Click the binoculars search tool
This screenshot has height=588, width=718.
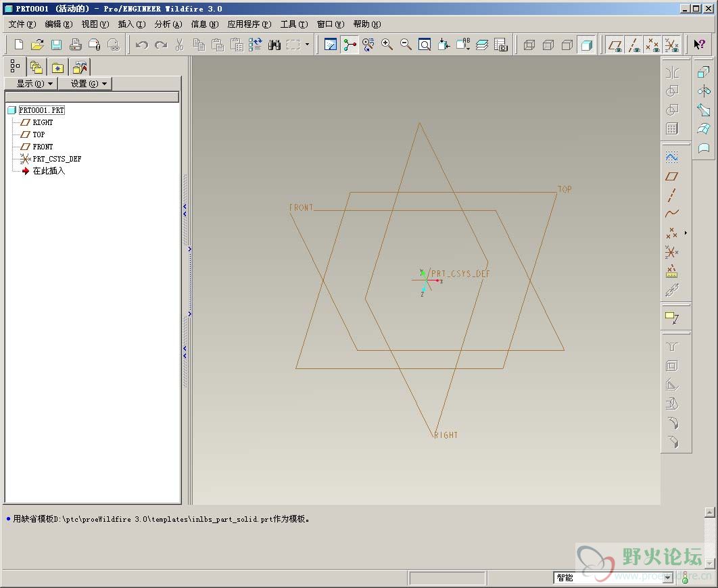[274, 45]
